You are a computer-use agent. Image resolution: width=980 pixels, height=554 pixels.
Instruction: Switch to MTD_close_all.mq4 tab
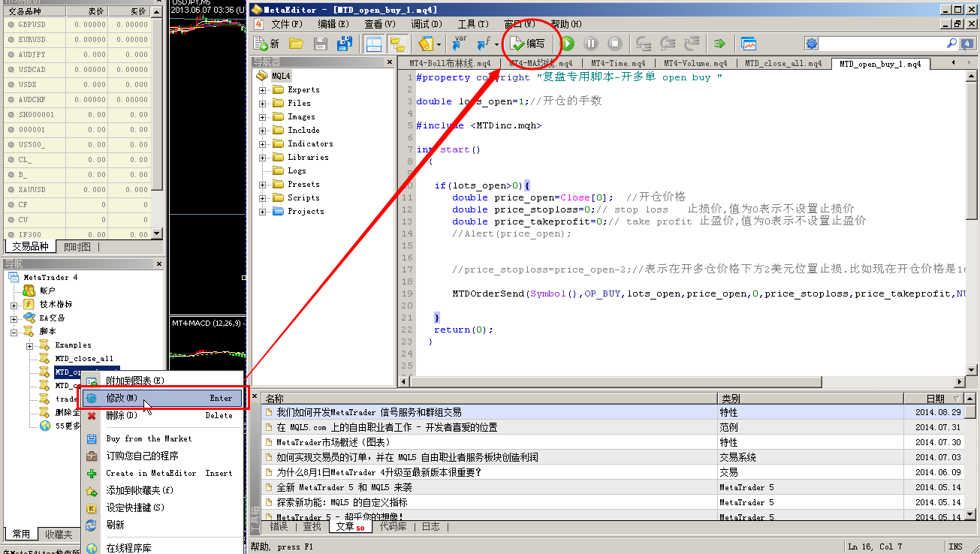[783, 64]
